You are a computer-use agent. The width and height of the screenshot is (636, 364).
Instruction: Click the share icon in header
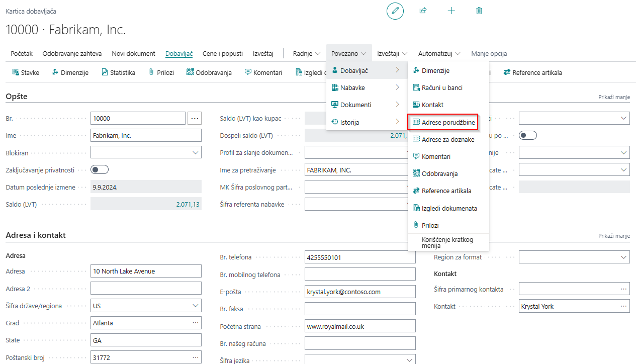[423, 11]
